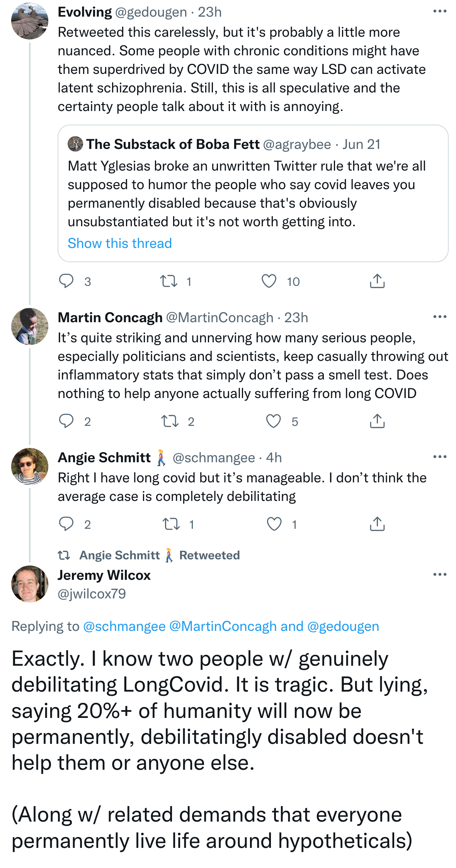The height and width of the screenshot is (868, 456).
Task: Share Martin Concagh's tweet
Action: (377, 421)
